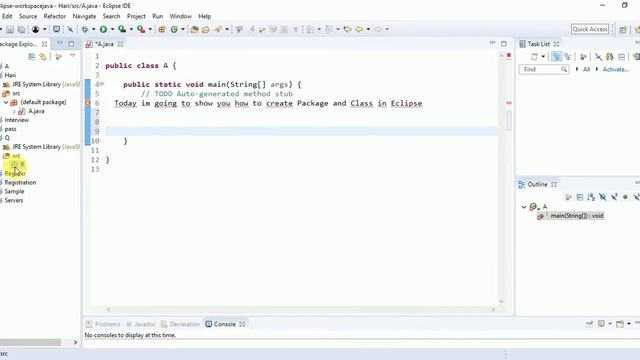Select main(String[]) : void in Outline
640x360 pixels.
coord(576,216)
